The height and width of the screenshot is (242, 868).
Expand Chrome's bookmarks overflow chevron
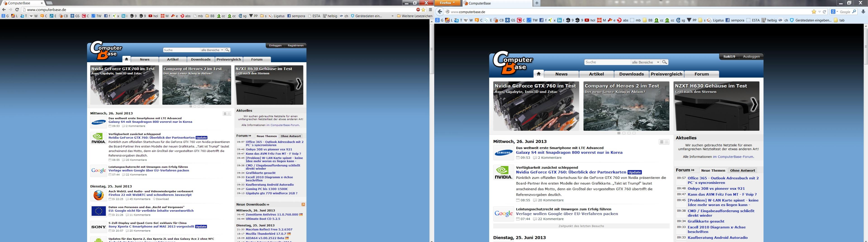point(392,16)
